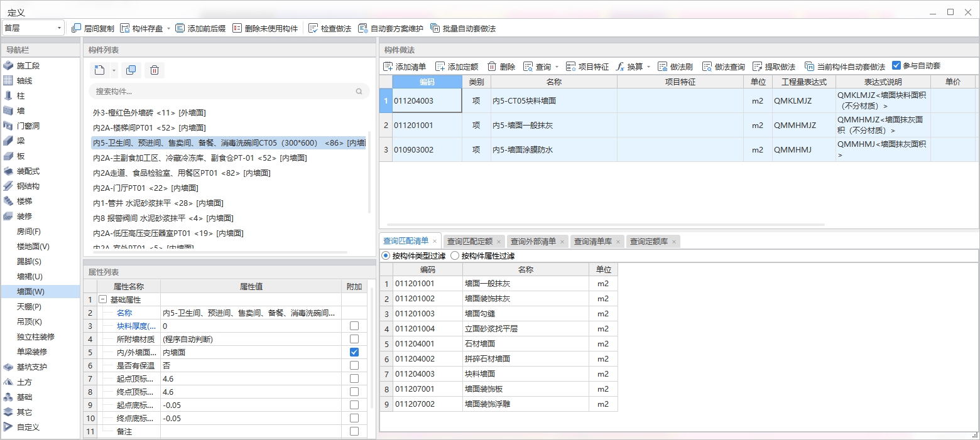Toggle 附加 checkbox for 是否有保温 row
The height and width of the screenshot is (440, 980).
click(x=354, y=365)
